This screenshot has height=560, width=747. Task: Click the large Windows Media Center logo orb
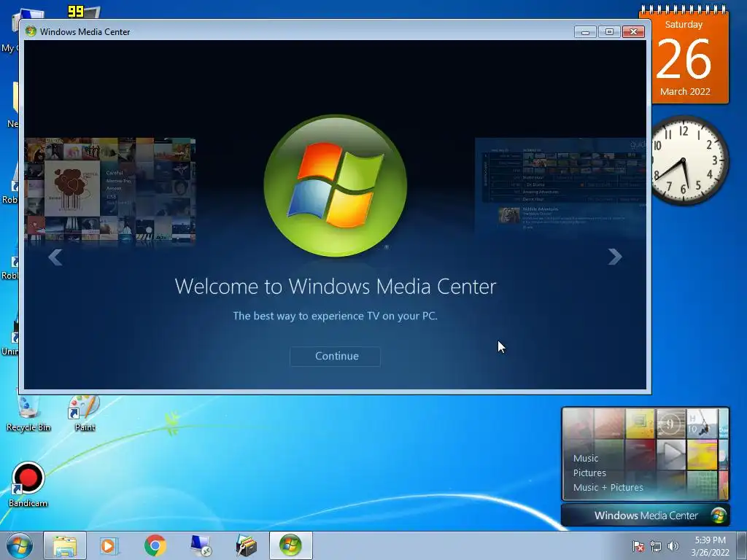(x=336, y=186)
